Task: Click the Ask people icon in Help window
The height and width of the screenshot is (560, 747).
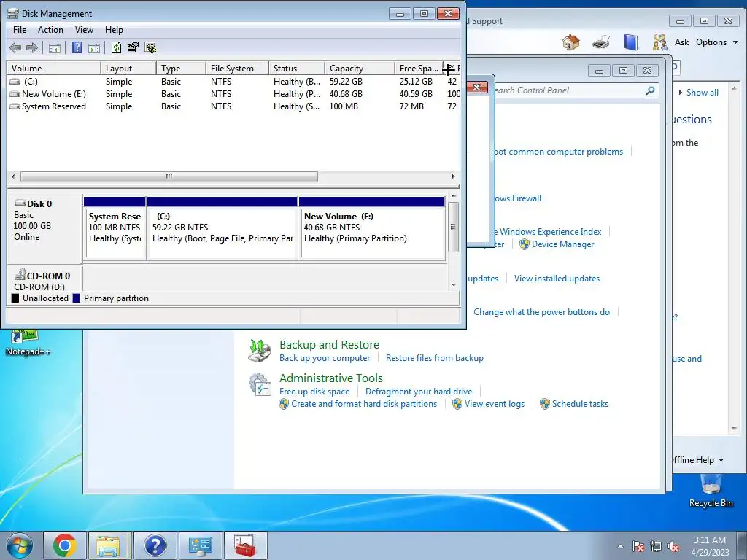Action: (x=659, y=42)
